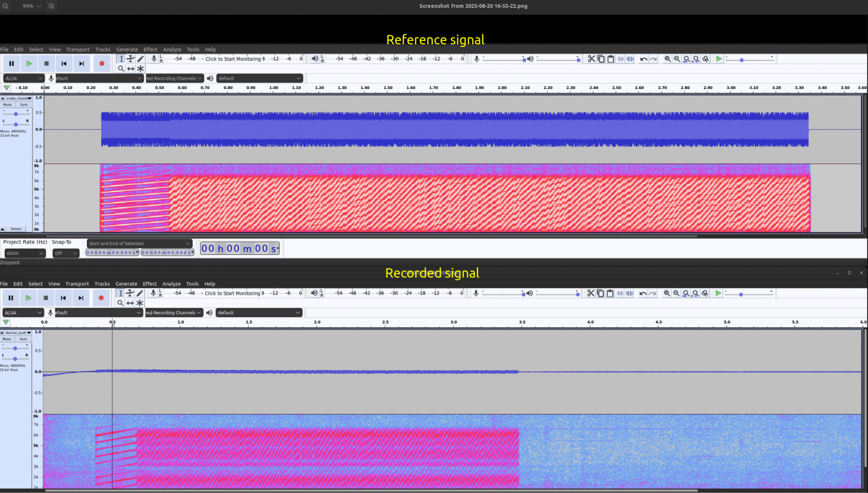Click the srake_chamb track pan slider in the Reference signal window
The height and width of the screenshot is (493, 868).
pyautogui.click(x=16, y=124)
